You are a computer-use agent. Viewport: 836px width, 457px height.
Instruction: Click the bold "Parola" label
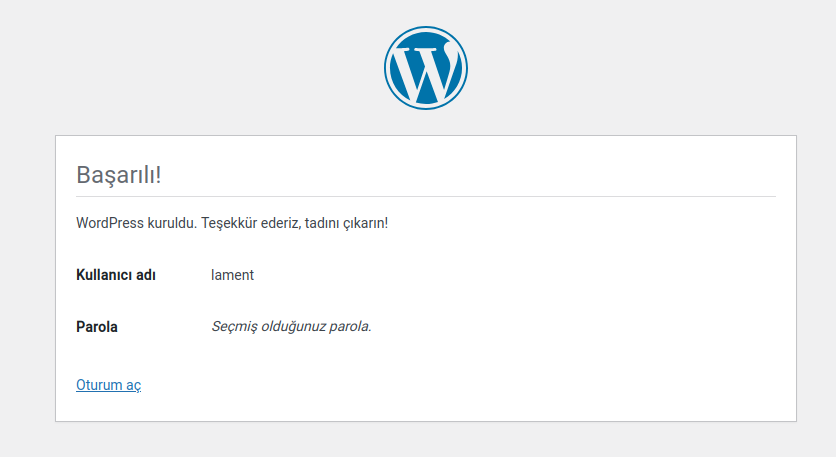(97, 327)
